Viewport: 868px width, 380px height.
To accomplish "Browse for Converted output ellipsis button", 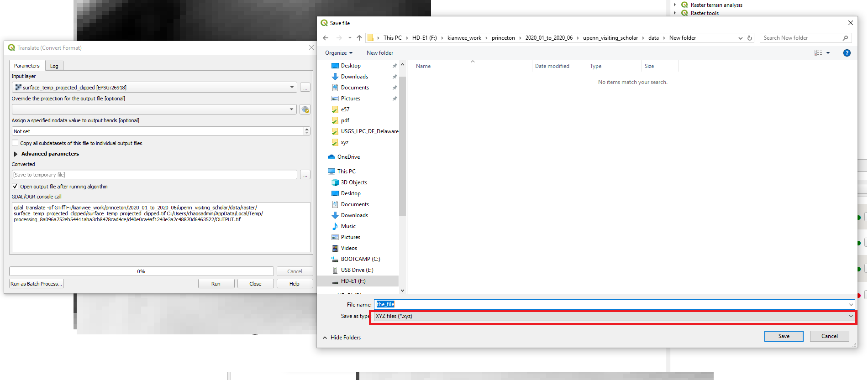I will coord(305,175).
